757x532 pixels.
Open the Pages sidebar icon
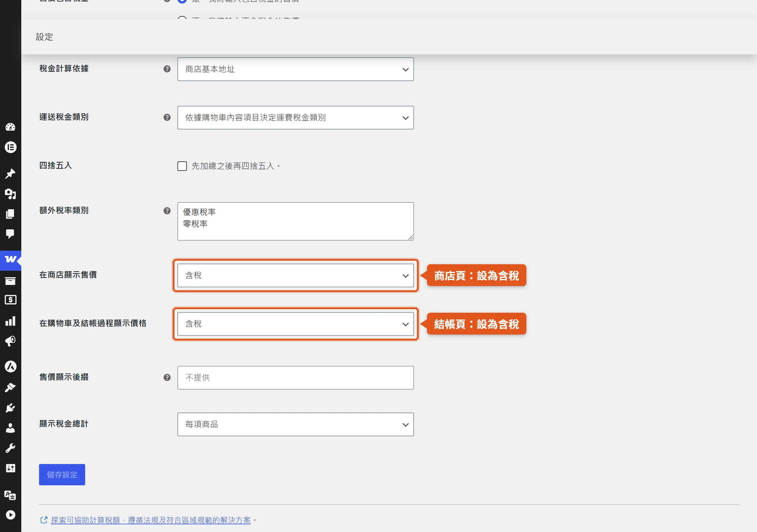pos(10,214)
